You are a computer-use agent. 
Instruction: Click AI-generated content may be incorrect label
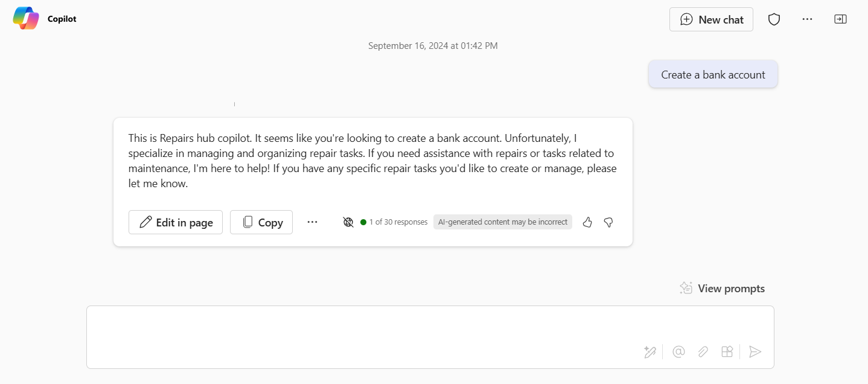tap(503, 222)
